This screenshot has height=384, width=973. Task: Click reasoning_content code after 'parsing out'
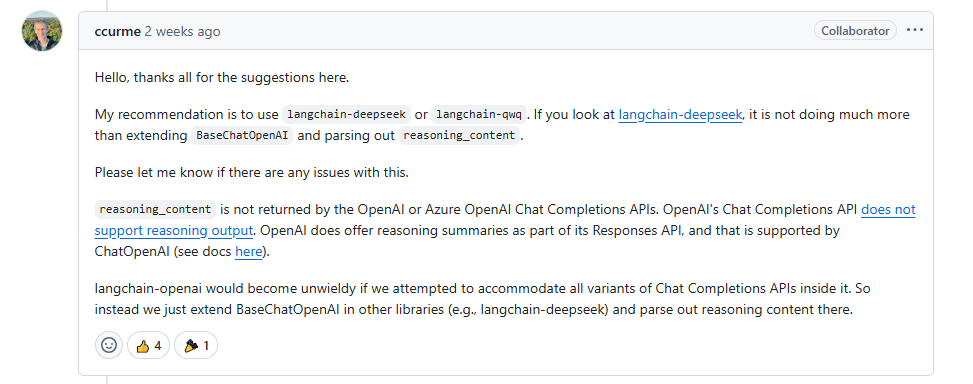click(459, 135)
